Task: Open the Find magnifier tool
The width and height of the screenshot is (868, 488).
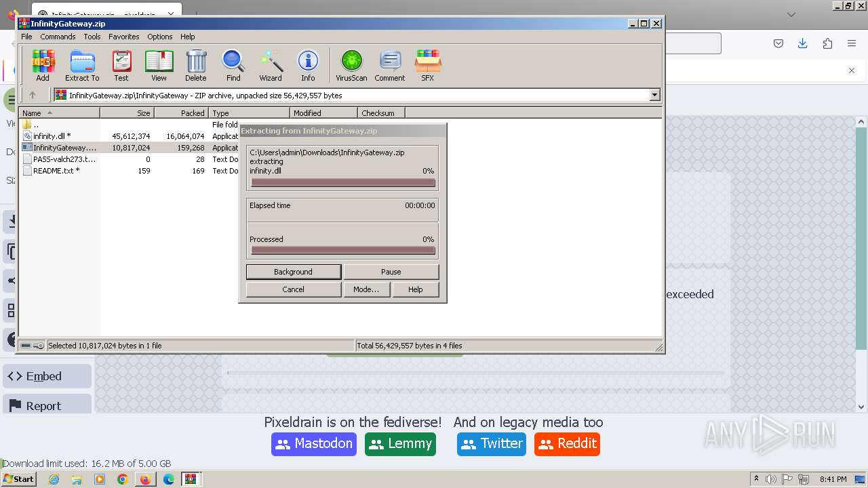Action: click(233, 66)
